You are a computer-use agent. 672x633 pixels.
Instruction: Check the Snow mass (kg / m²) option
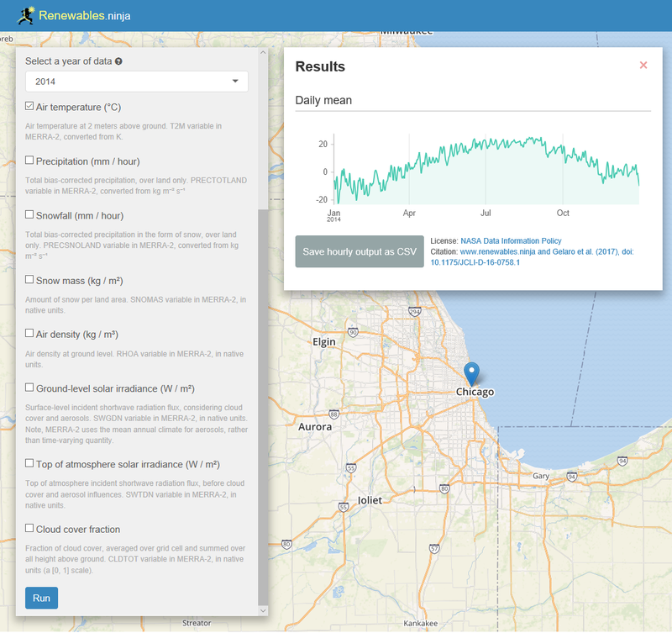[x=29, y=280]
